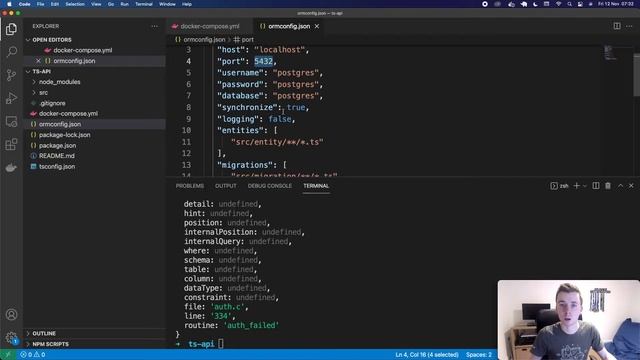The width and height of the screenshot is (640, 360).
Task: Open the Explorer view in activity bar
Action: coord(11,29)
